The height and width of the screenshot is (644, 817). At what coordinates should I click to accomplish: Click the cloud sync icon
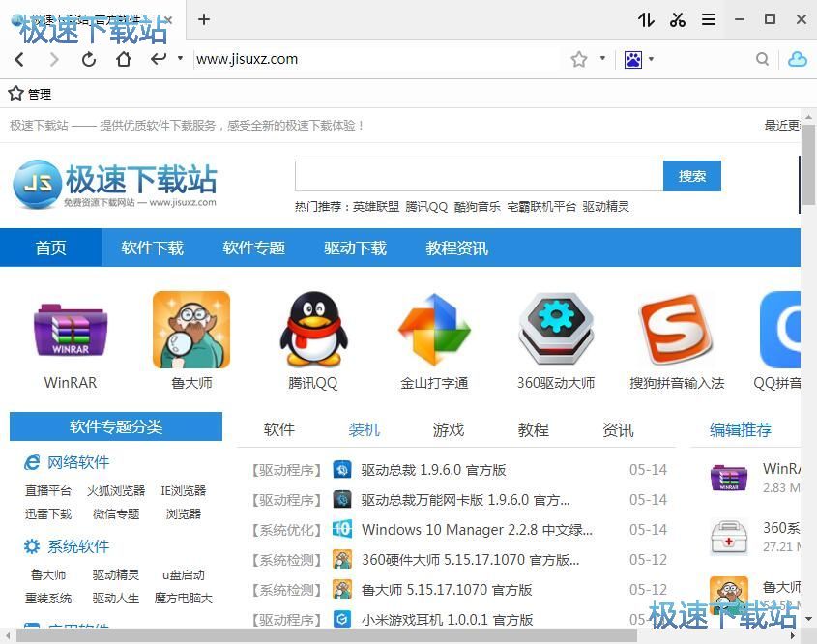coord(797,59)
